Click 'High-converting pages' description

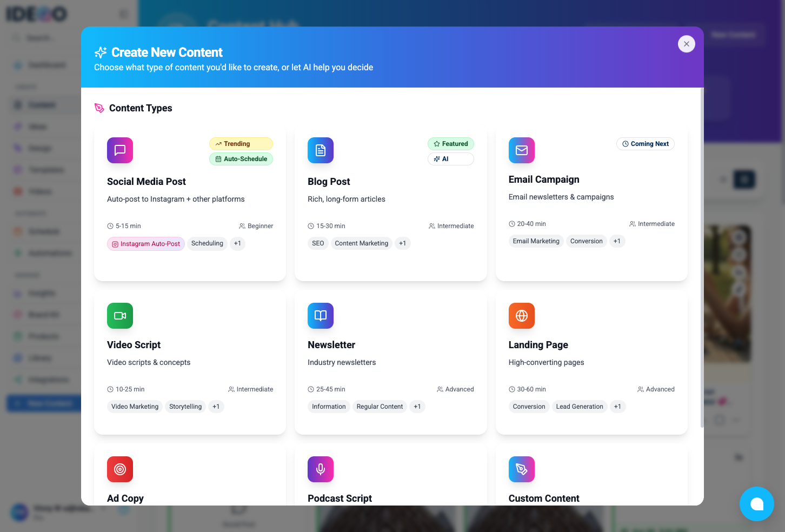pos(547,362)
